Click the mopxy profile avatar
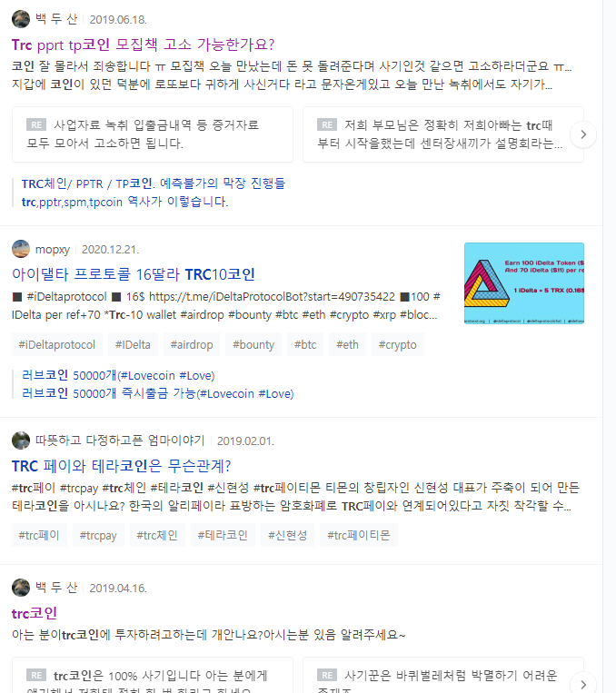Image resolution: width=616 pixels, height=693 pixels. coord(21,249)
